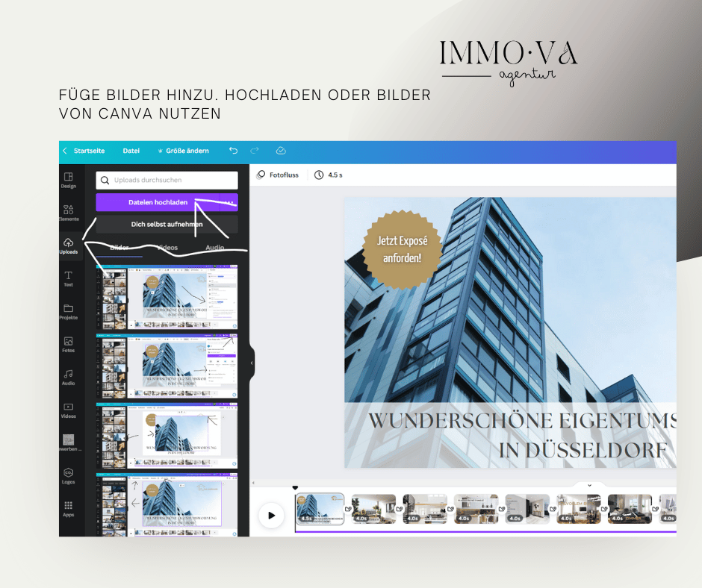Click the undo arrow icon

[233, 151]
